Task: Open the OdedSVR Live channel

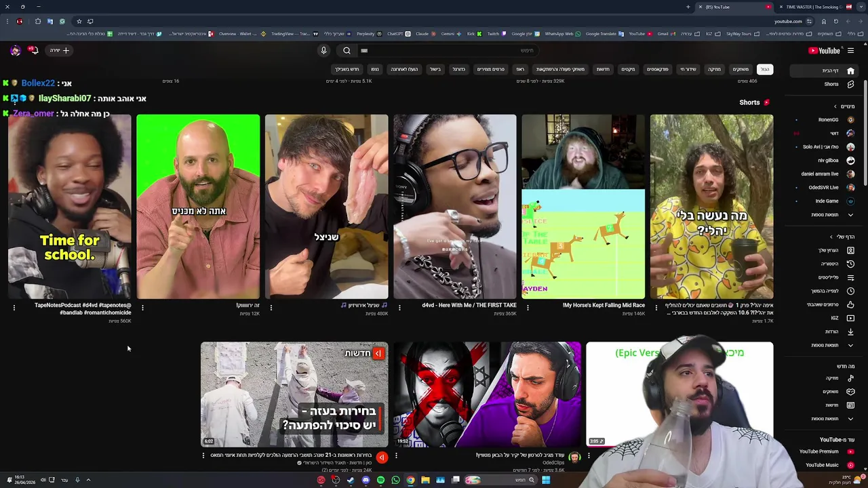Action: (825, 188)
